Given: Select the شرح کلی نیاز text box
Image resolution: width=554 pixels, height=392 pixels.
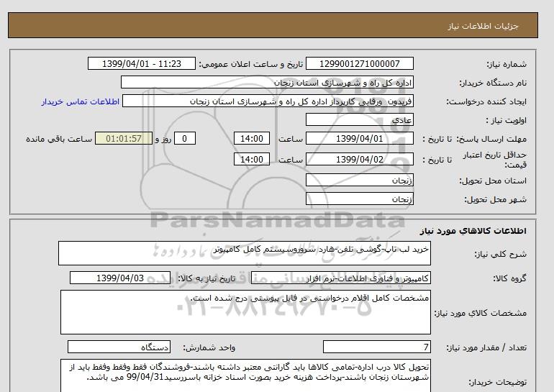Looking at the screenshot, I should click(x=245, y=253).
